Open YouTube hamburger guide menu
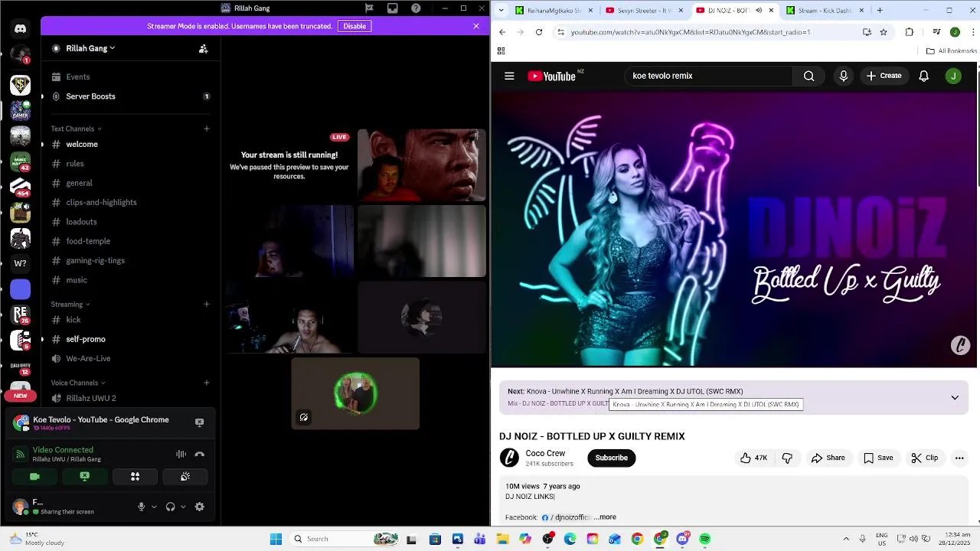Viewport: 980px width, 551px height. click(509, 76)
